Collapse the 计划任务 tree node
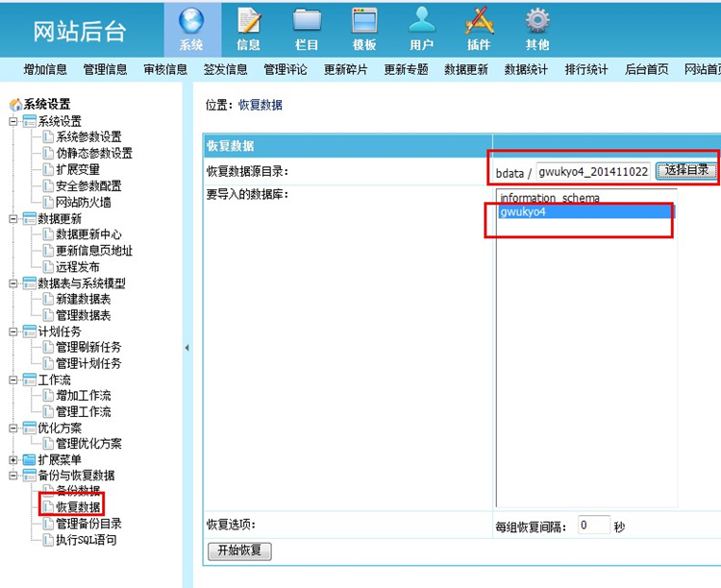The height and width of the screenshot is (588, 721). click(x=13, y=331)
